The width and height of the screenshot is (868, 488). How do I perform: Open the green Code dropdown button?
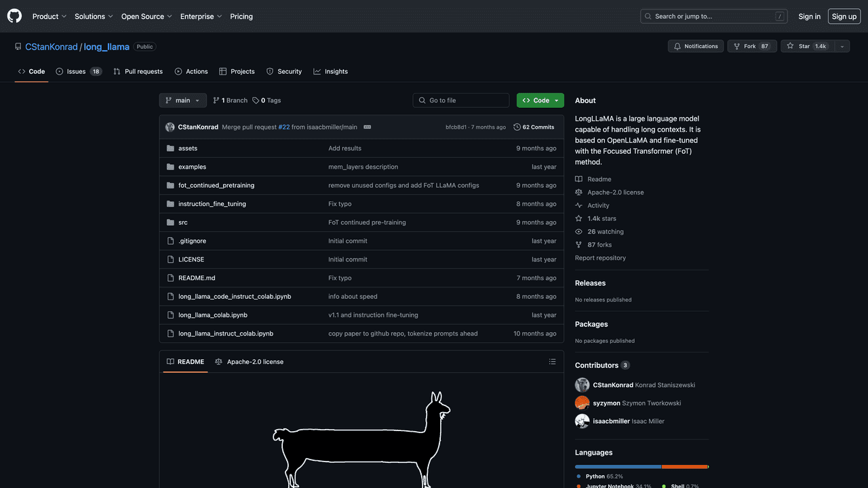pyautogui.click(x=540, y=100)
